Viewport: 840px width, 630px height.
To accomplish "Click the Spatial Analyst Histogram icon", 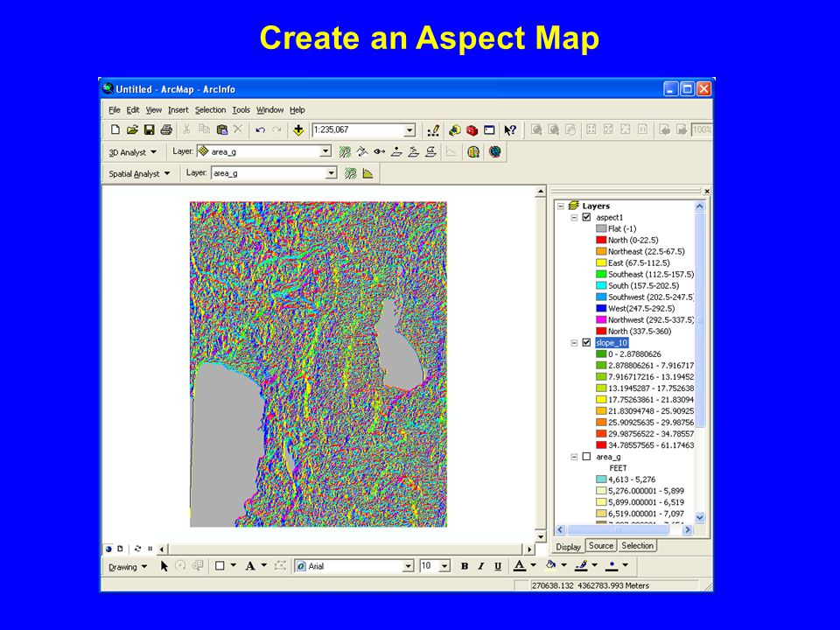I will coord(368,173).
